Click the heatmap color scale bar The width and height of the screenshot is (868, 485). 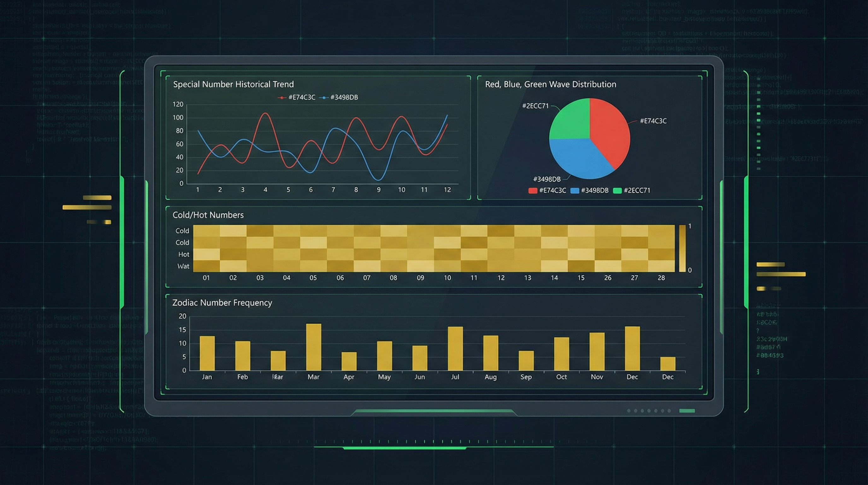(x=682, y=248)
